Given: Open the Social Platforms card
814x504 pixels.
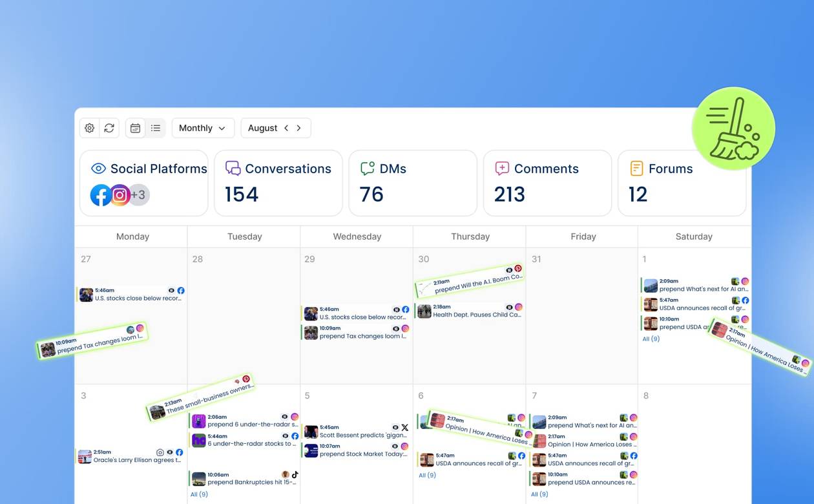Looking at the screenshot, I should coord(144,183).
